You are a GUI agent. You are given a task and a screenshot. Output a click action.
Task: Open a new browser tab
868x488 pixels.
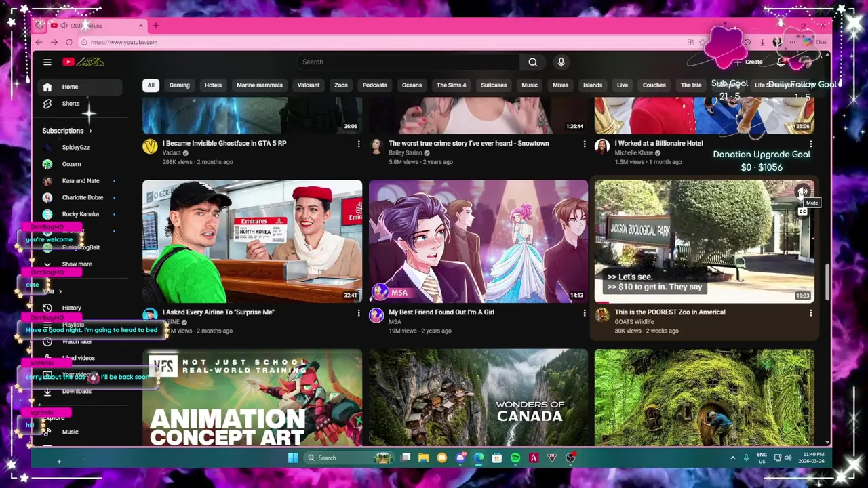(x=155, y=26)
